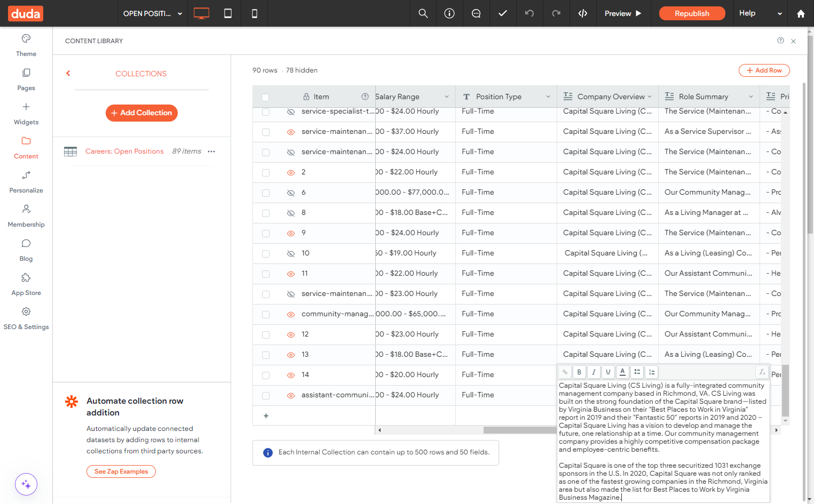Open the Role Summary column dropdown arrow
Screen dimensions: 814x504
coord(751,97)
